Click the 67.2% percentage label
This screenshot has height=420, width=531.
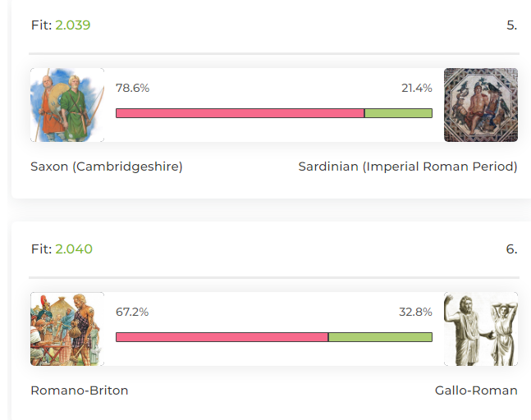[132, 312]
